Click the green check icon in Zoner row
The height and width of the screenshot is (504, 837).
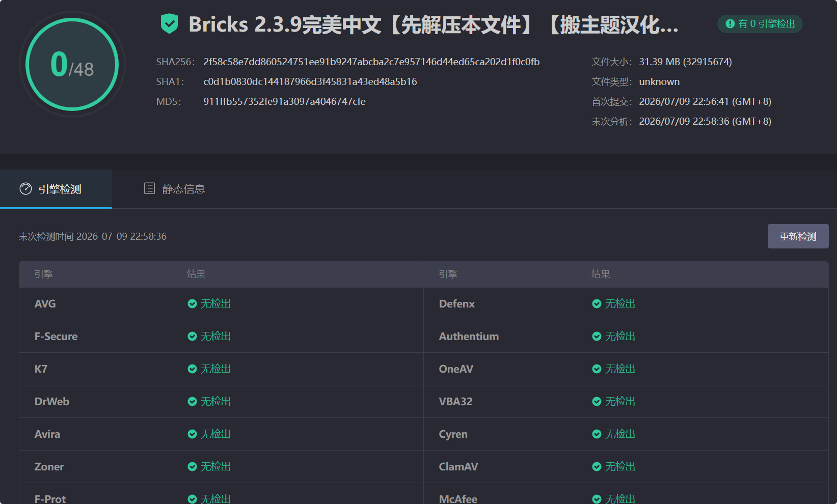(192, 467)
